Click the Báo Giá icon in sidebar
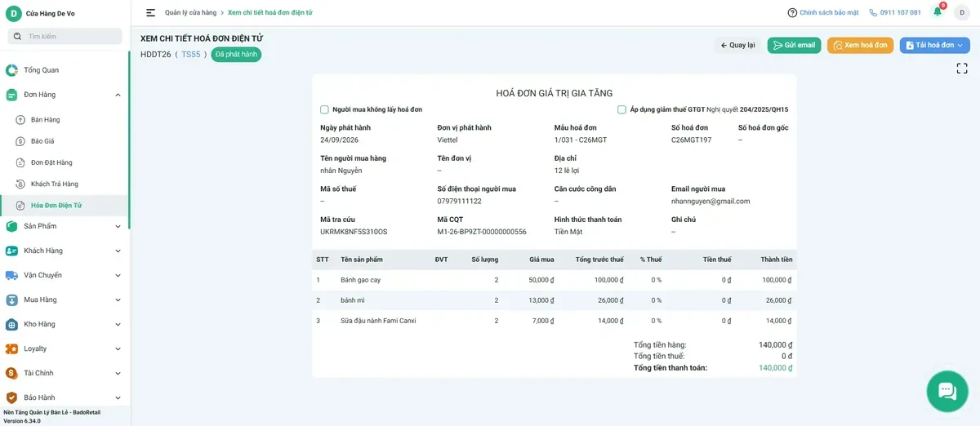 pos(20,141)
